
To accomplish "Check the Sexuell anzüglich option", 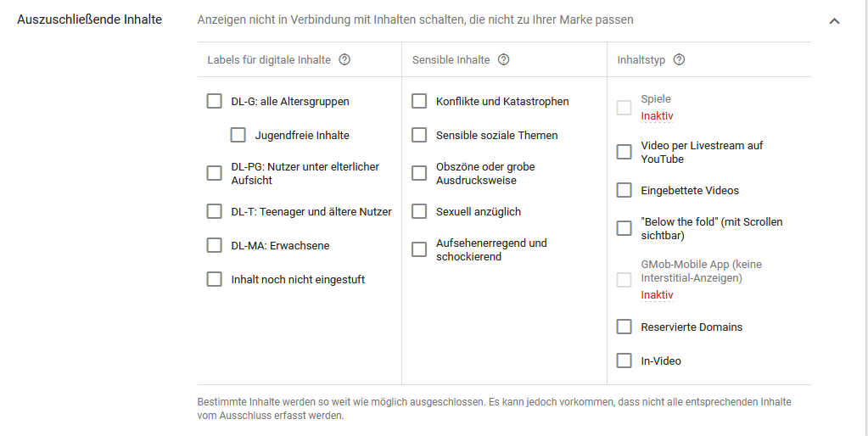I will point(419,211).
